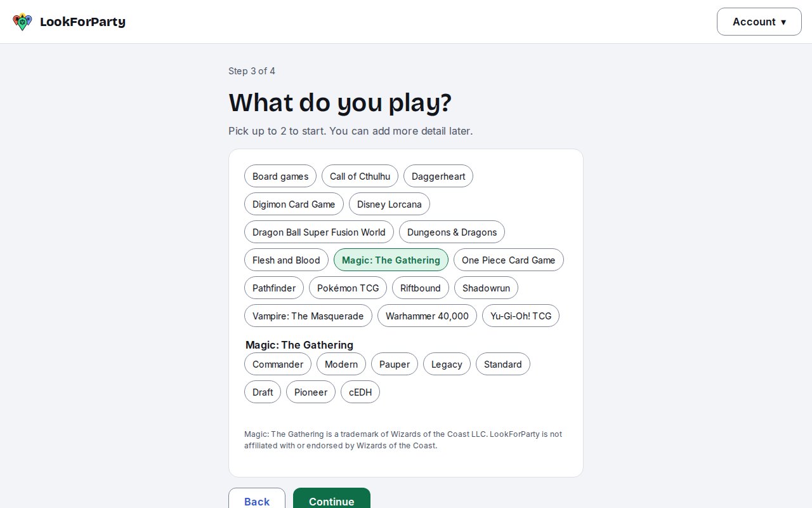Choose Disney Lorcana game

pos(390,204)
